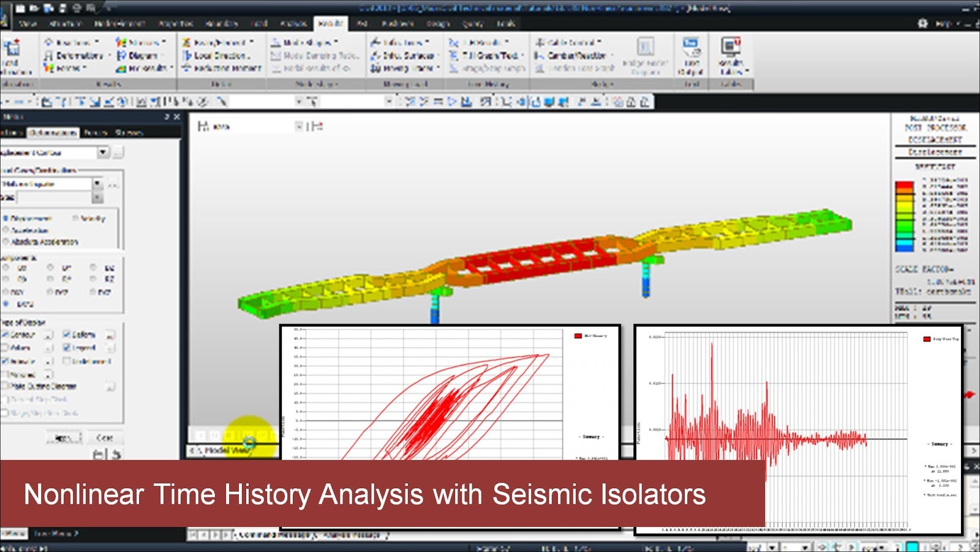Screen dimensions: 980x552
Task: Open Deform details ellipsis button
Action: click(x=110, y=335)
